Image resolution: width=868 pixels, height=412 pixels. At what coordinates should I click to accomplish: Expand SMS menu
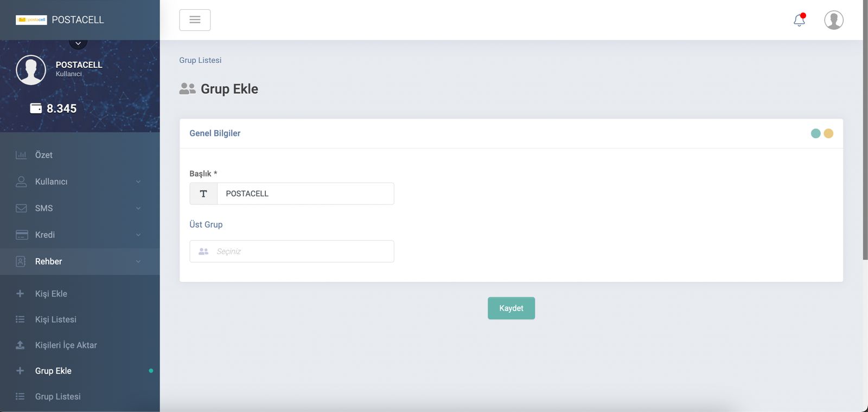[80, 208]
